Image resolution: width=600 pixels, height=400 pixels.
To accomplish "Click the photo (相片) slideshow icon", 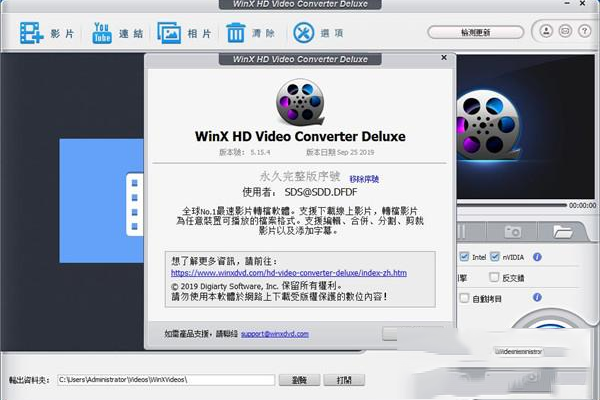I will tap(169, 33).
